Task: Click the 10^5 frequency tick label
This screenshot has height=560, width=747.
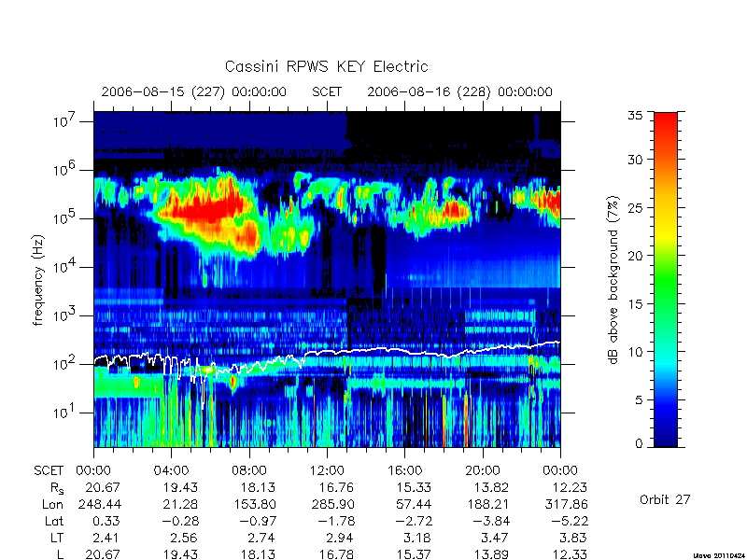Action: (65, 218)
